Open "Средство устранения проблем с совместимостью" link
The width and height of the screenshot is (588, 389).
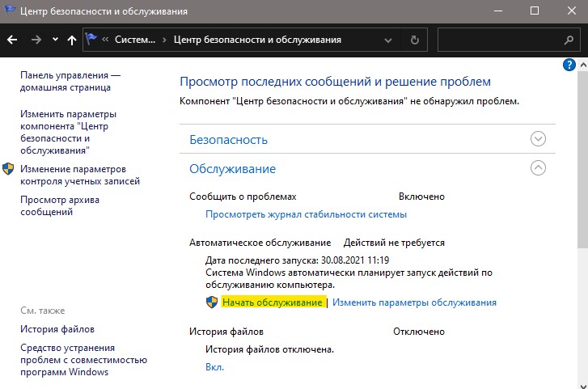pos(83,360)
